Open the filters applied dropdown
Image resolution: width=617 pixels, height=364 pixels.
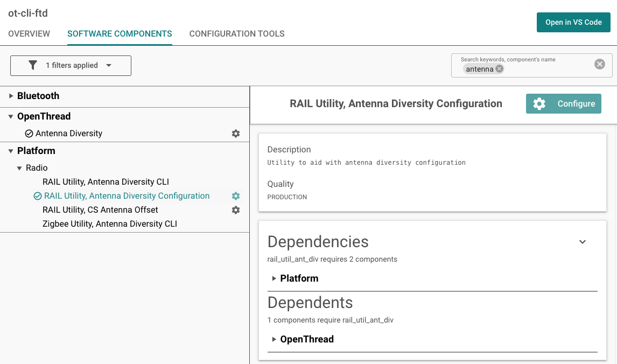click(x=109, y=66)
